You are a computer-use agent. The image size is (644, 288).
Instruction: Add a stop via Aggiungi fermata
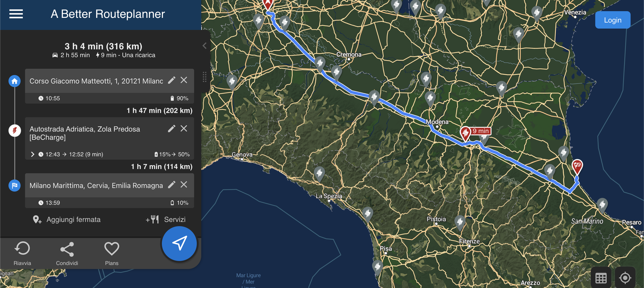[66, 220]
